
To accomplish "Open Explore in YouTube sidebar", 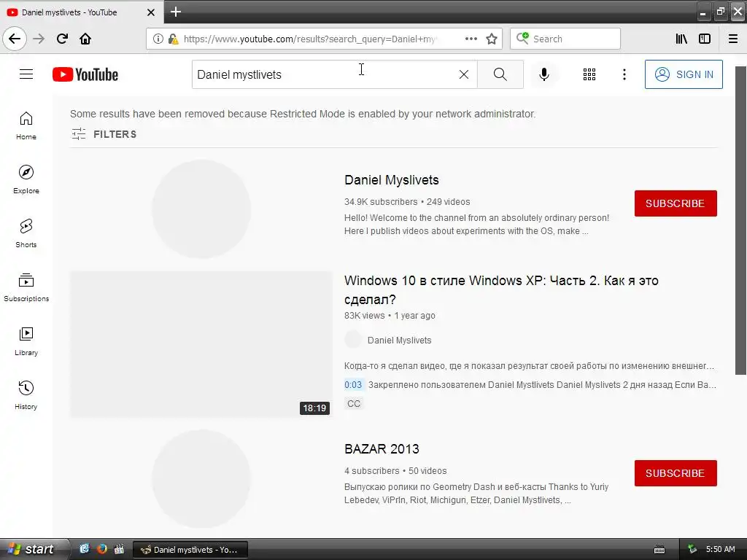I will pyautogui.click(x=26, y=179).
